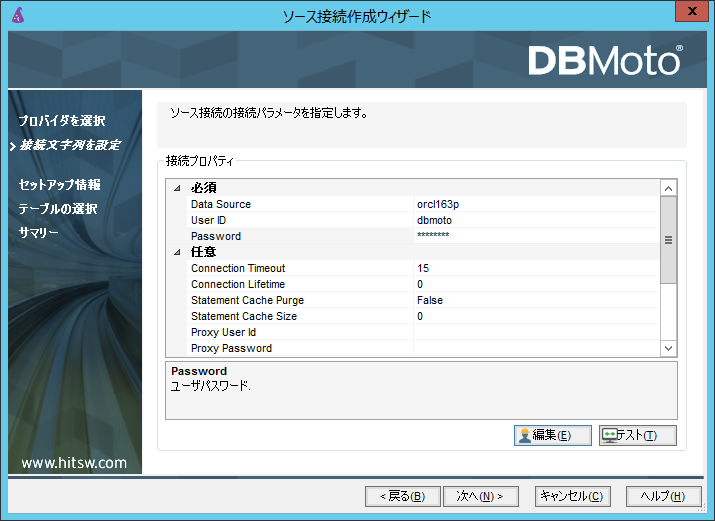The height and width of the screenshot is (521, 715).
Task: Click the 編集(E) button
Action: 553,435
